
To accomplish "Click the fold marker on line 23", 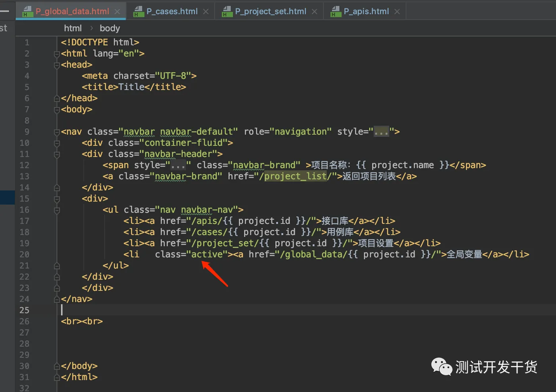I will (57, 288).
